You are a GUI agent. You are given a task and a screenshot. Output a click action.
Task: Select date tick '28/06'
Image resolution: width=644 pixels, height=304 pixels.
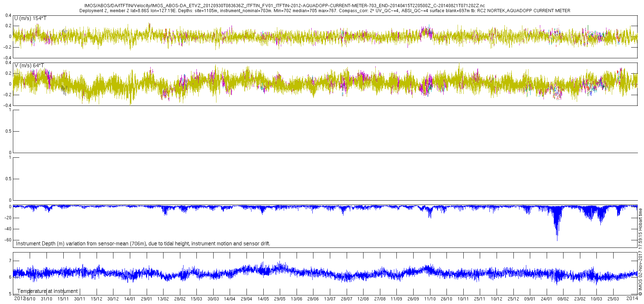[x=313, y=299]
